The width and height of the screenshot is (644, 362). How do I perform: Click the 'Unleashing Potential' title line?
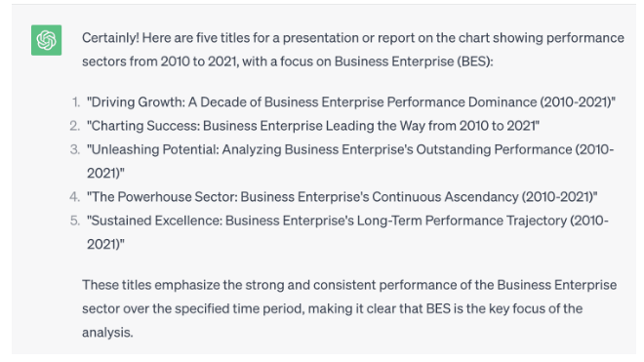click(350, 161)
